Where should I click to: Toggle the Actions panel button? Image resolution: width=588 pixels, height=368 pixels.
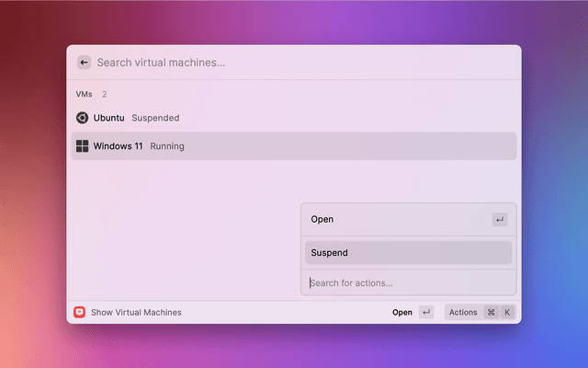(x=463, y=312)
